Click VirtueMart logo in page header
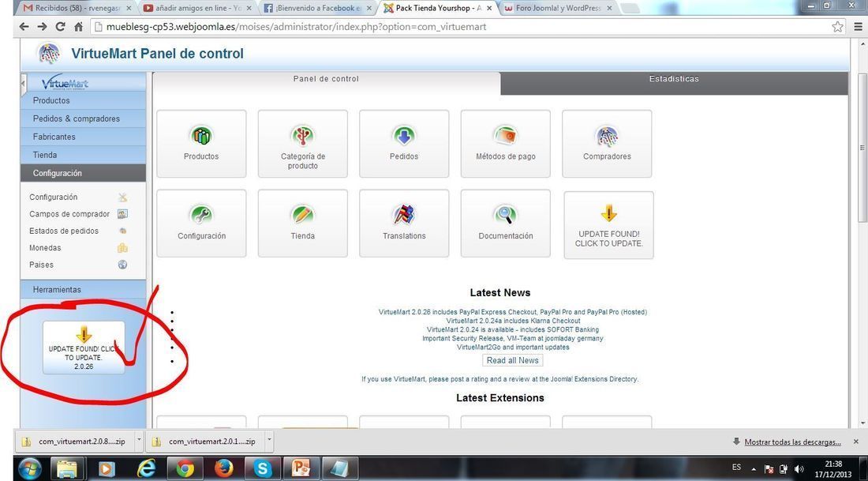 [49, 54]
